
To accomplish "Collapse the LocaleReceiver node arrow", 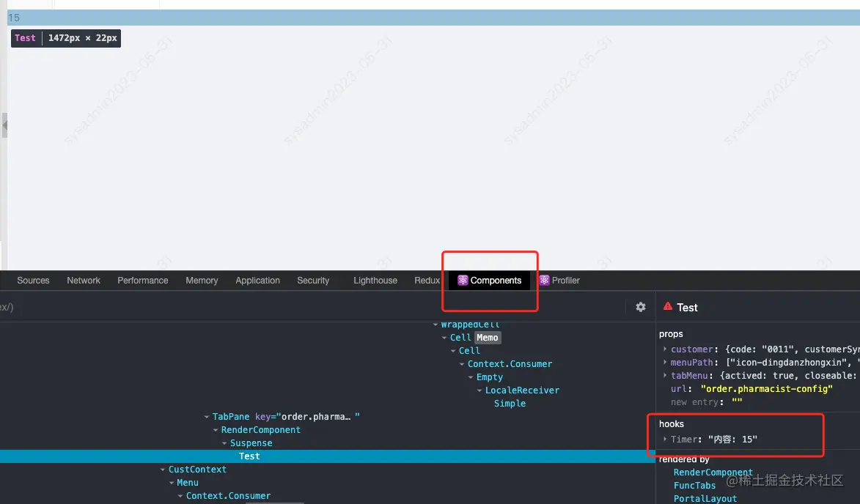I will [x=479, y=390].
